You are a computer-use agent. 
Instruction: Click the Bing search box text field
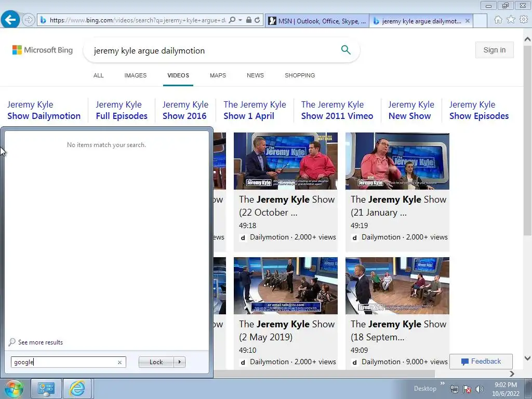(x=214, y=50)
